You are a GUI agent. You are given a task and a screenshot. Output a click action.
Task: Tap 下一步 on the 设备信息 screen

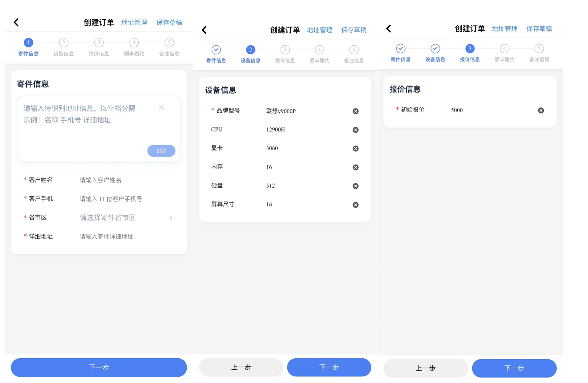pos(329,367)
